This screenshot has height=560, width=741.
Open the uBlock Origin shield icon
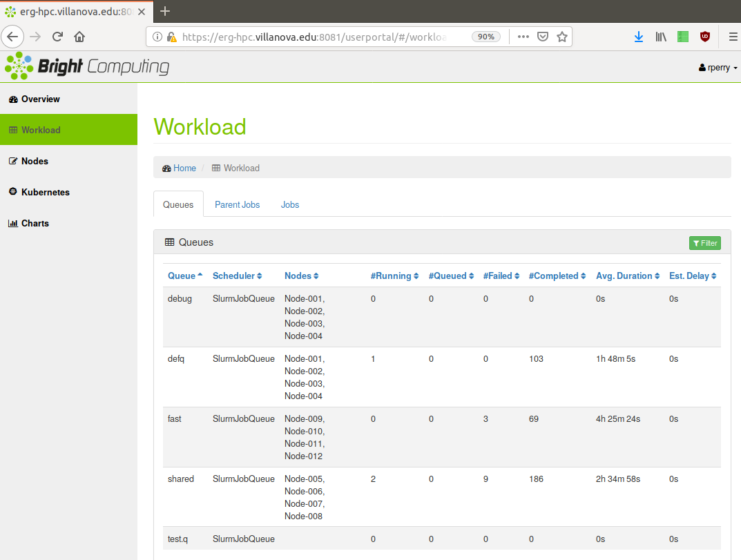[705, 37]
